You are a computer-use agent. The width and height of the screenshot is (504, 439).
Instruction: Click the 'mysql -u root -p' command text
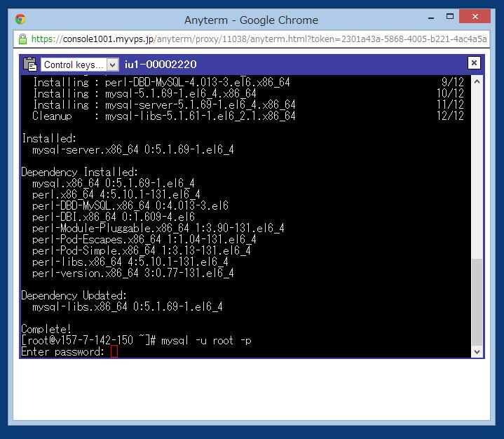coord(206,341)
